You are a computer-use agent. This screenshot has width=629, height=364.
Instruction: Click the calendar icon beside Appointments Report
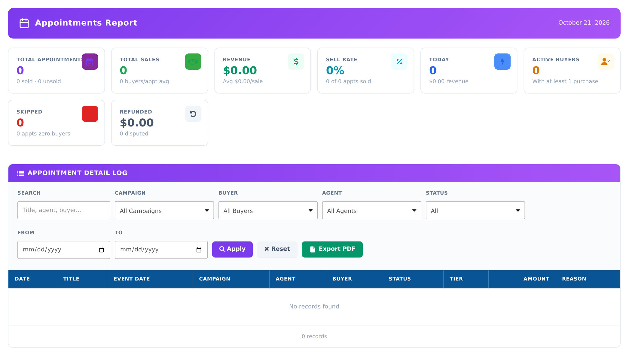(24, 23)
